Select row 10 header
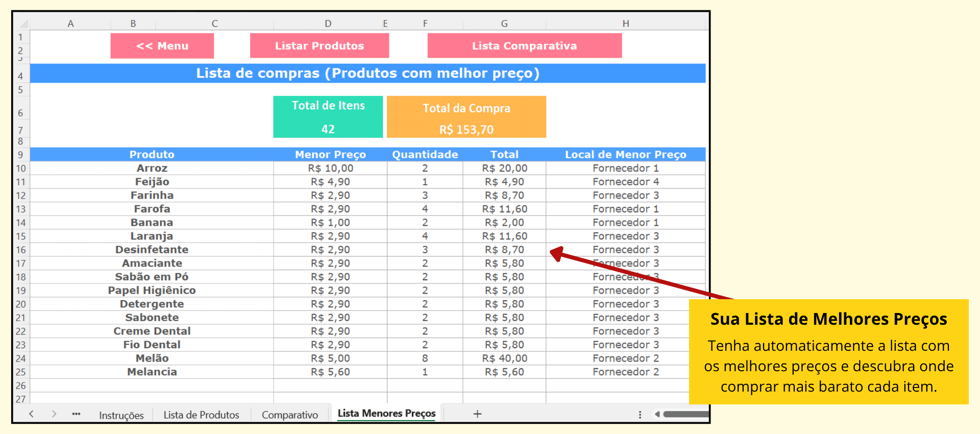The image size is (980, 434). click(21, 168)
